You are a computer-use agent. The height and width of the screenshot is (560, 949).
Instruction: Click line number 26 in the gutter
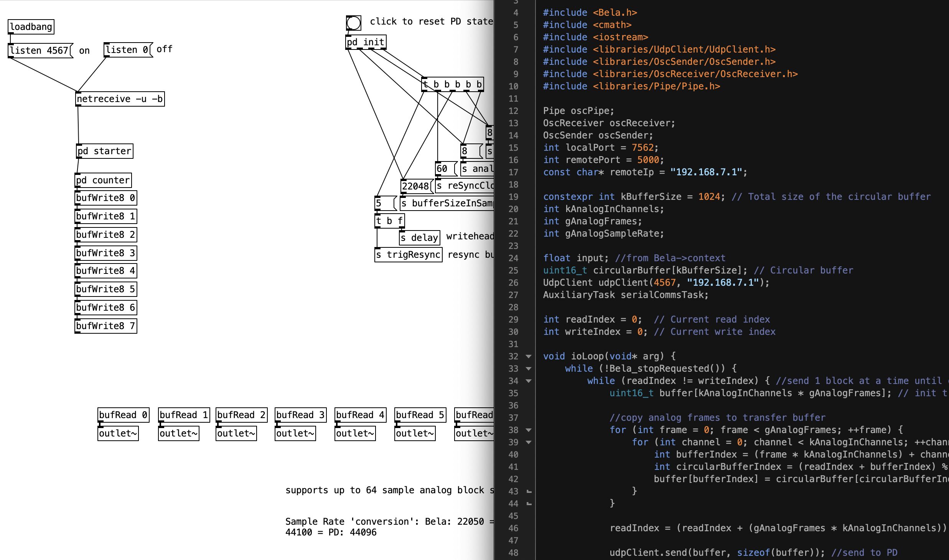pyautogui.click(x=513, y=283)
